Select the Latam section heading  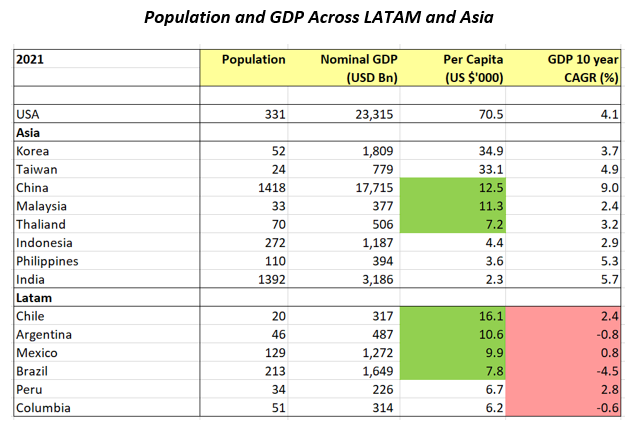pyautogui.click(x=34, y=295)
